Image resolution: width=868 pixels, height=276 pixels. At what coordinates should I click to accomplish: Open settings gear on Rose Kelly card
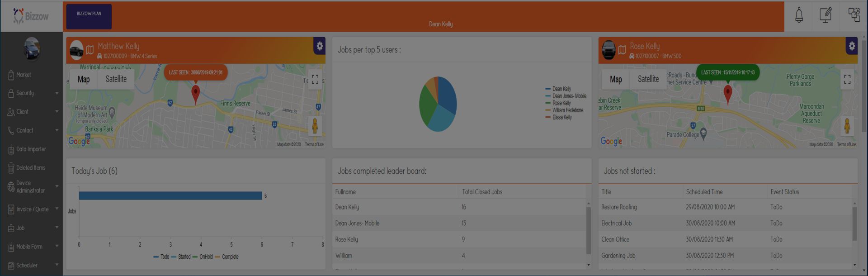852,46
